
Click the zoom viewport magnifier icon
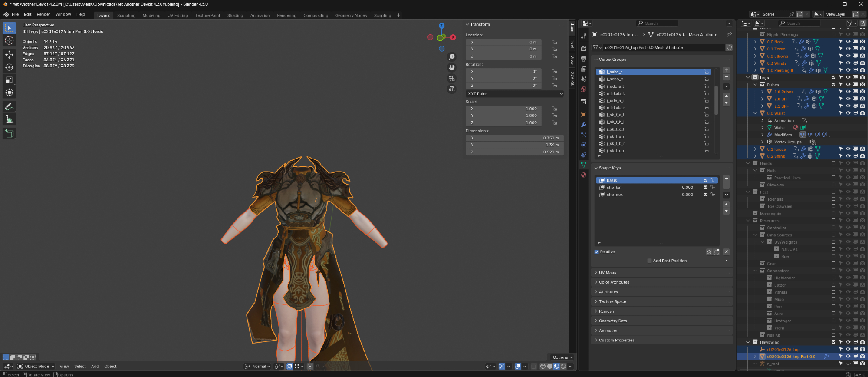coord(452,57)
